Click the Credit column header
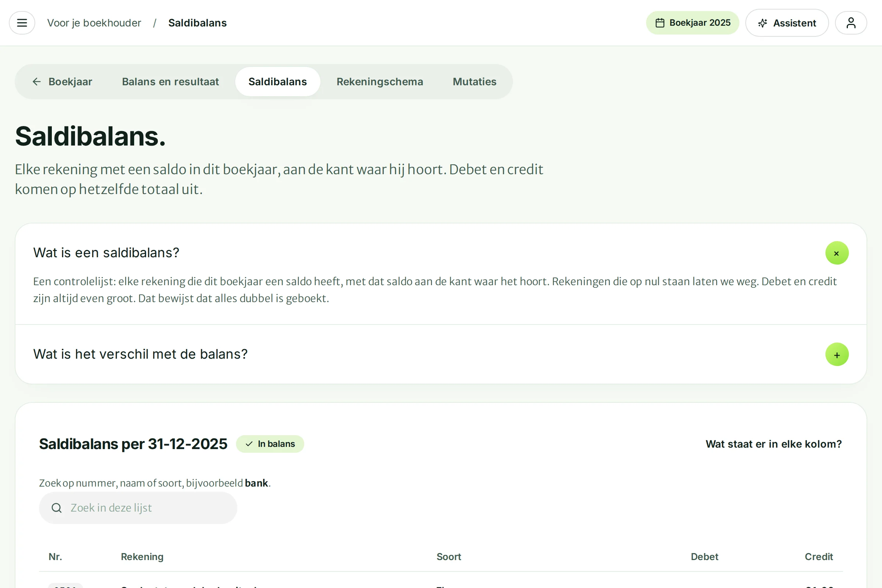Viewport: 882px width, 588px height. (819, 556)
